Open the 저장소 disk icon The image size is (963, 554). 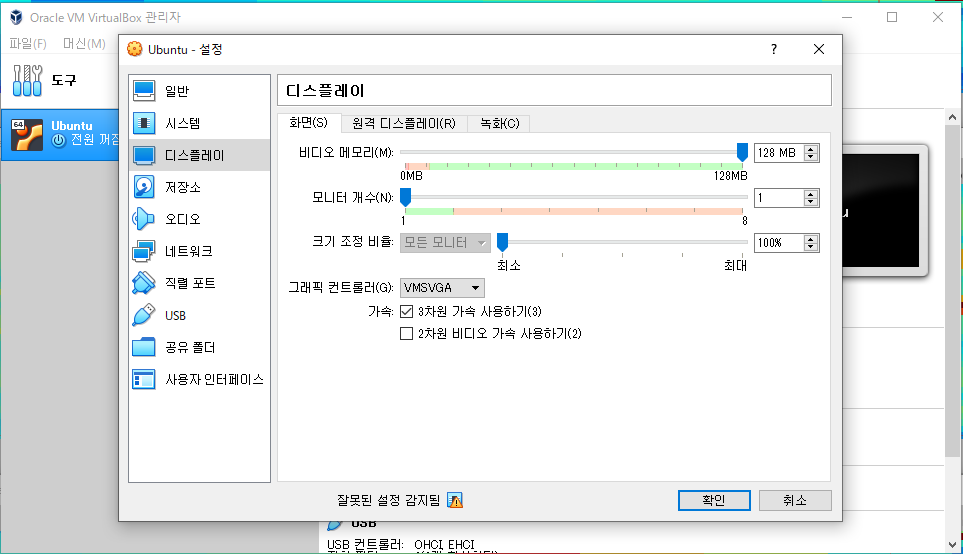click(144, 187)
